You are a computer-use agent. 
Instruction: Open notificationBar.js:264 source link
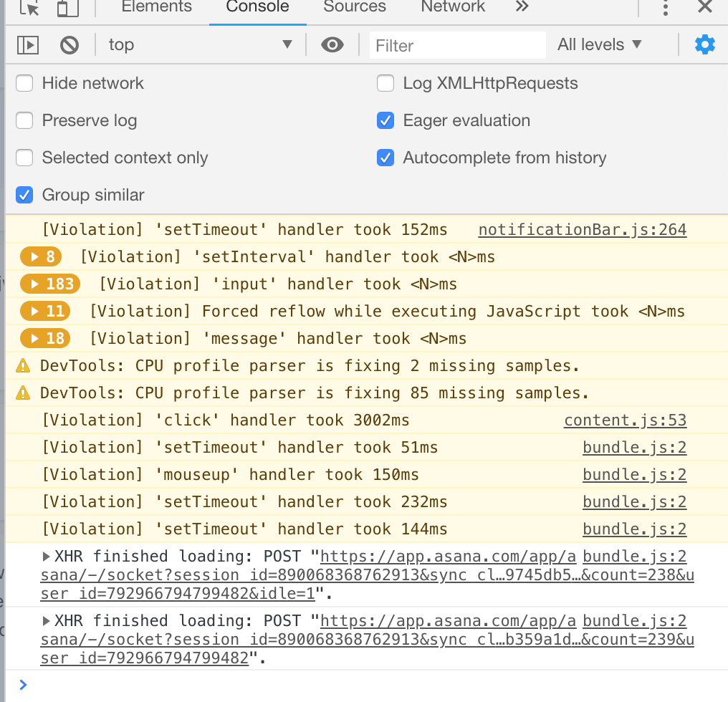click(x=583, y=229)
